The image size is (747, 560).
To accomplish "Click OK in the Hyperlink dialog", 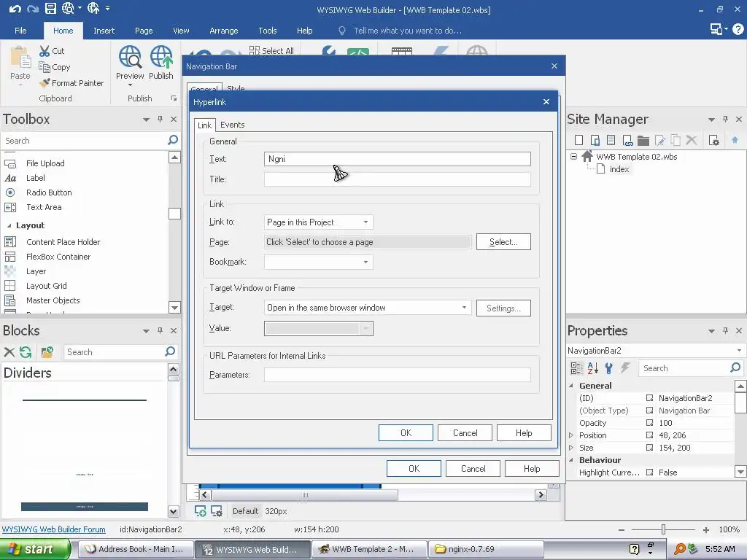I will tap(406, 433).
